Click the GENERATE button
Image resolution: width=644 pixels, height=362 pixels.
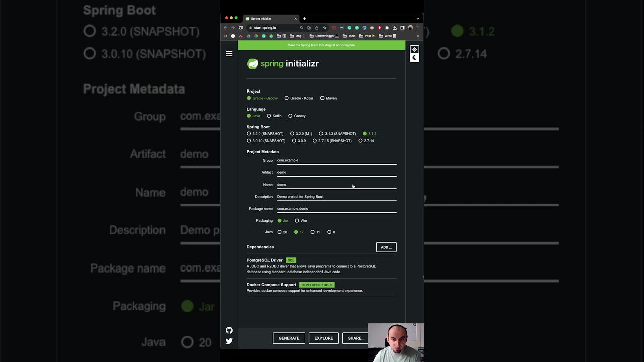click(289, 338)
